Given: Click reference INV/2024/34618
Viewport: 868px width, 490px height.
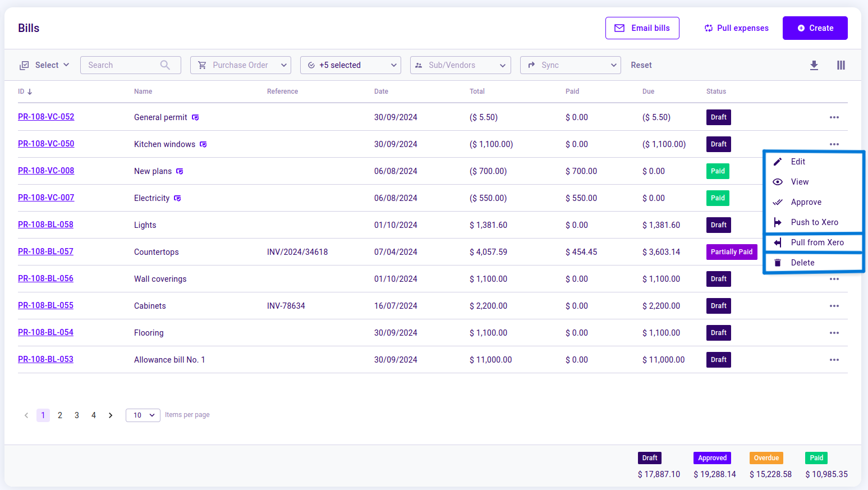Looking at the screenshot, I should click(297, 252).
